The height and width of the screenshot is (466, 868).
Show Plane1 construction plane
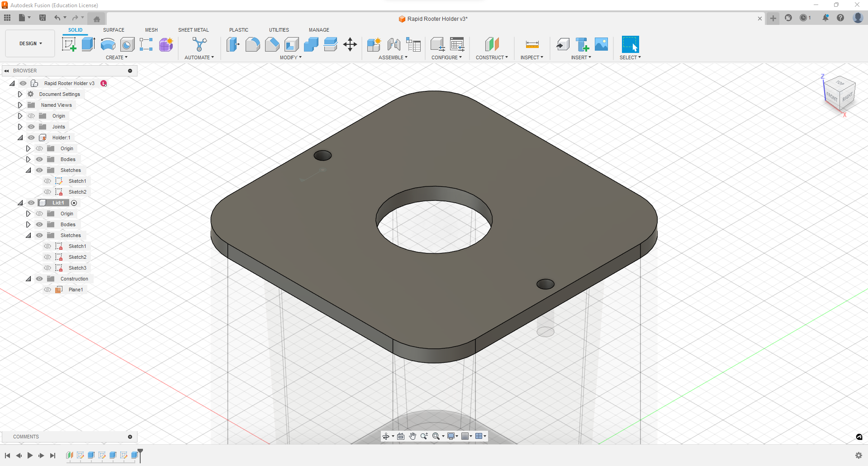tap(47, 290)
